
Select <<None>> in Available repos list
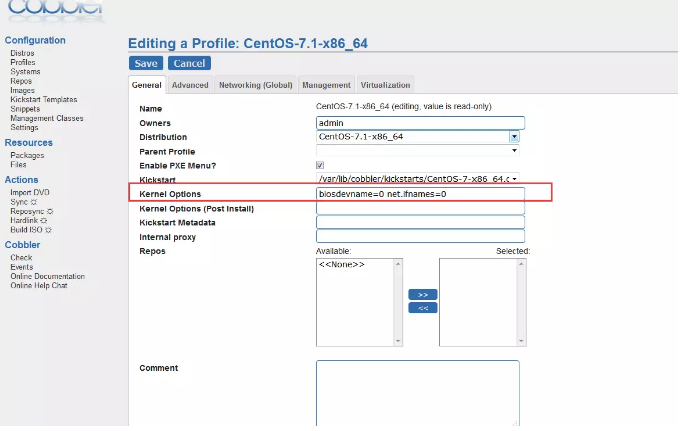click(342, 265)
